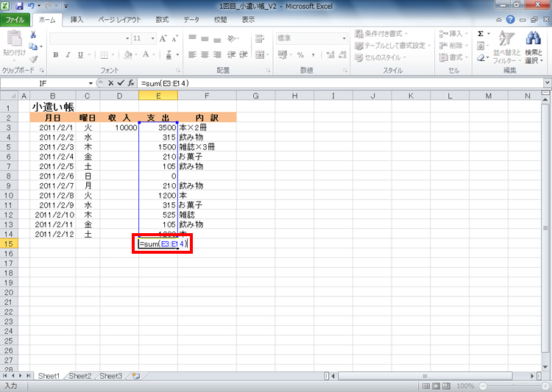The image size is (552, 392).
Task: Click the middle align icon
Action: 205,38
